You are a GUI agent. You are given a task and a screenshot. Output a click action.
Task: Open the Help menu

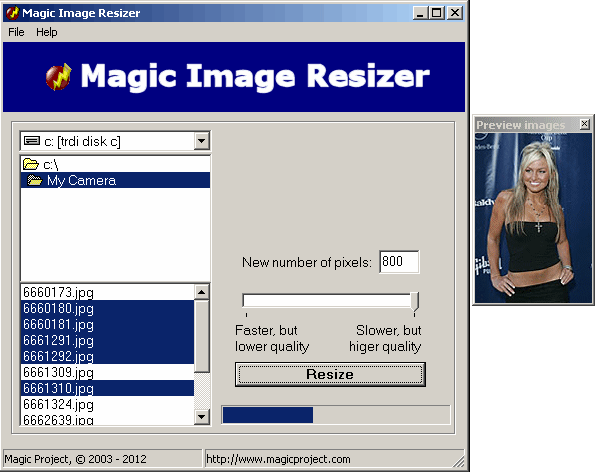pyautogui.click(x=47, y=32)
